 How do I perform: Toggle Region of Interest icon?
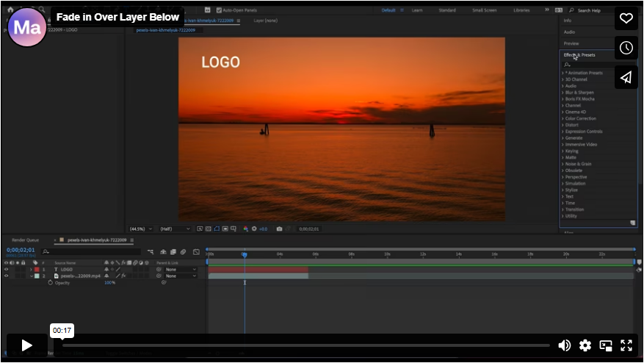click(x=225, y=229)
